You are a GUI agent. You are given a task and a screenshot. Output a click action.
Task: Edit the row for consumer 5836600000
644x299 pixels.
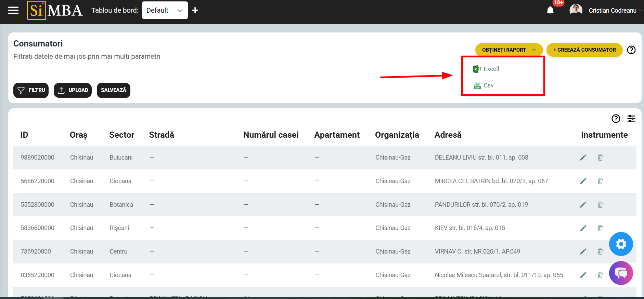pos(583,228)
